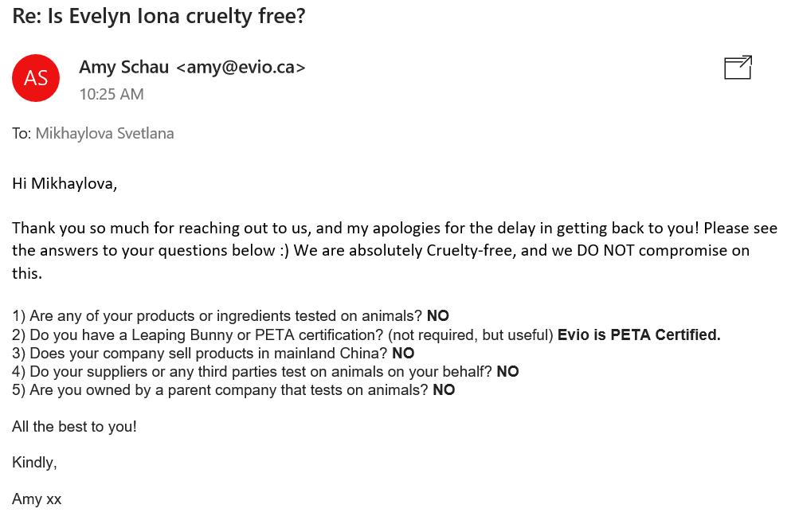
Task: Open the message in a new window
Action: coord(738,68)
